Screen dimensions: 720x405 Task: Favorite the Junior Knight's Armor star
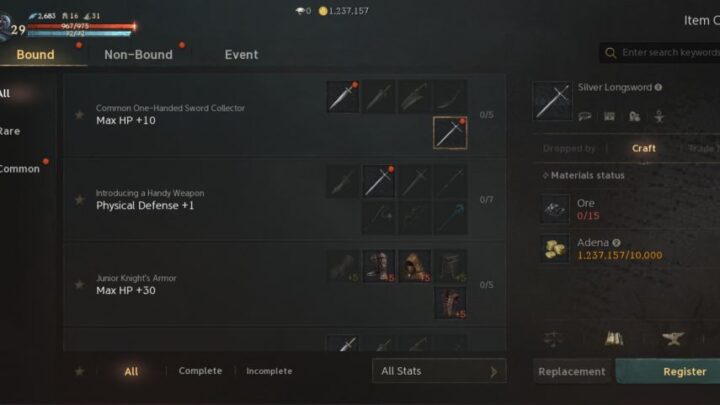coord(79,284)
